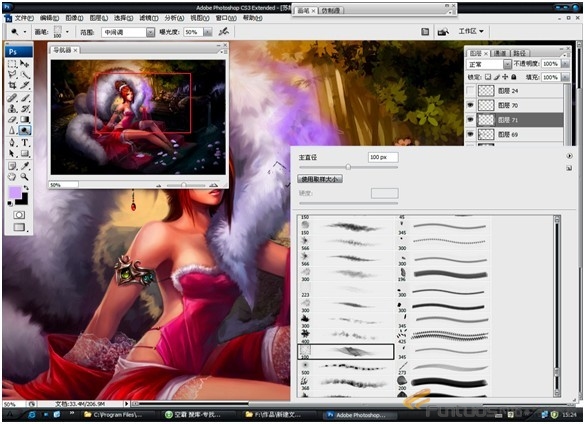Select the Notes tool
585x424 pixels.
point(12,166)
